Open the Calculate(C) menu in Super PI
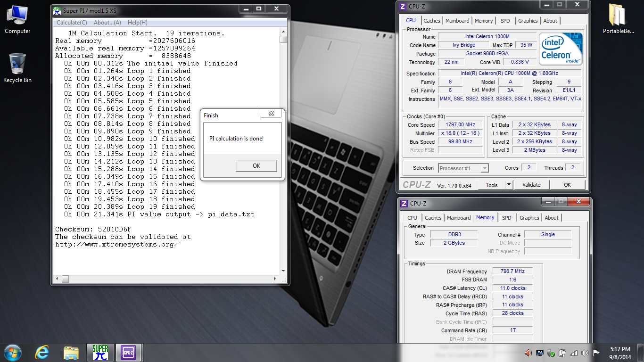Image resolution: width=644 pixels, height=362 pixels. (72, 23)
